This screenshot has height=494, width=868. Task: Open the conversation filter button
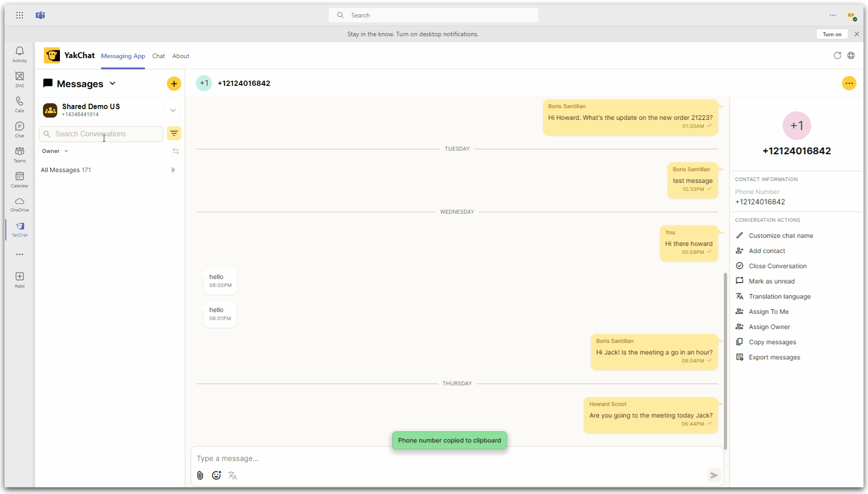coord(174,133)
